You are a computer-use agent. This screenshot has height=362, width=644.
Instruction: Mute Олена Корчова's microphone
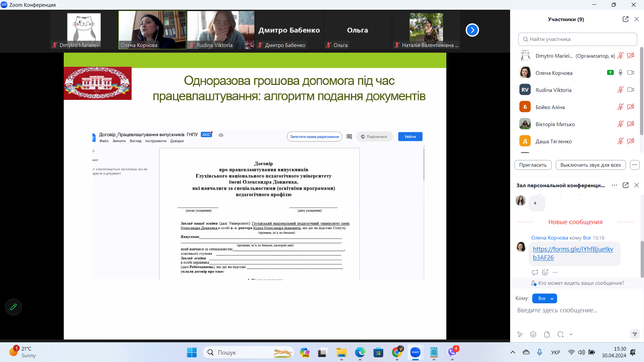click(621, 73)
